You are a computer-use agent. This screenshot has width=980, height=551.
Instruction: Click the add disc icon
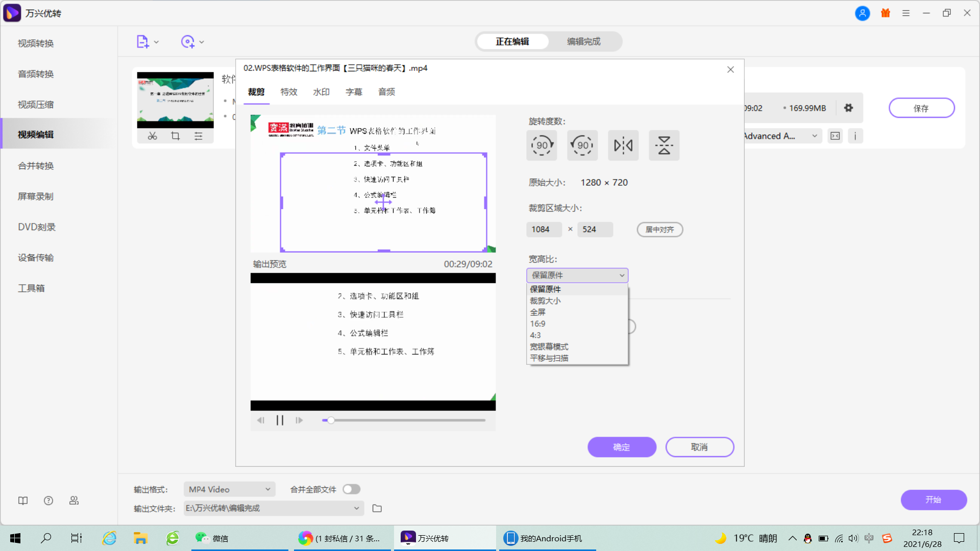[x=187, y=42]
